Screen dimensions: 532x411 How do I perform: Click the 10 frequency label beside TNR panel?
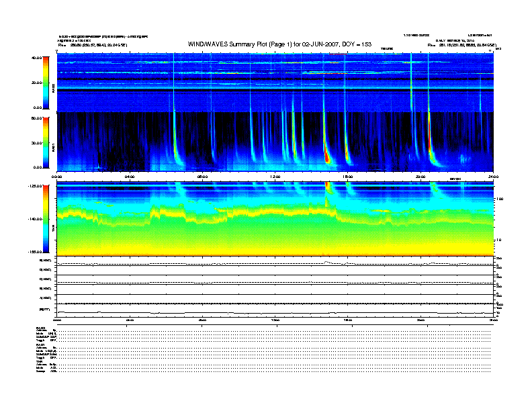click(498, 240)
